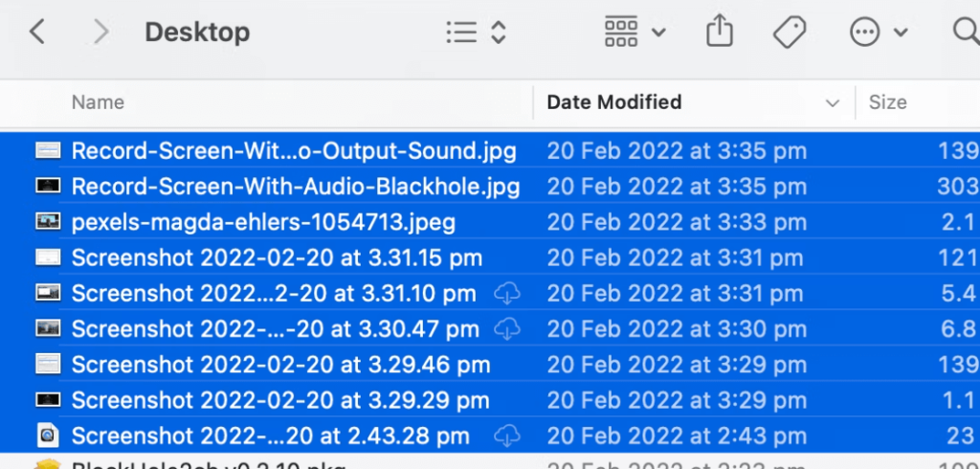Open the list view switcher dropdown
The height and width of the screenshot is (469, 980).
coord(476,33)
